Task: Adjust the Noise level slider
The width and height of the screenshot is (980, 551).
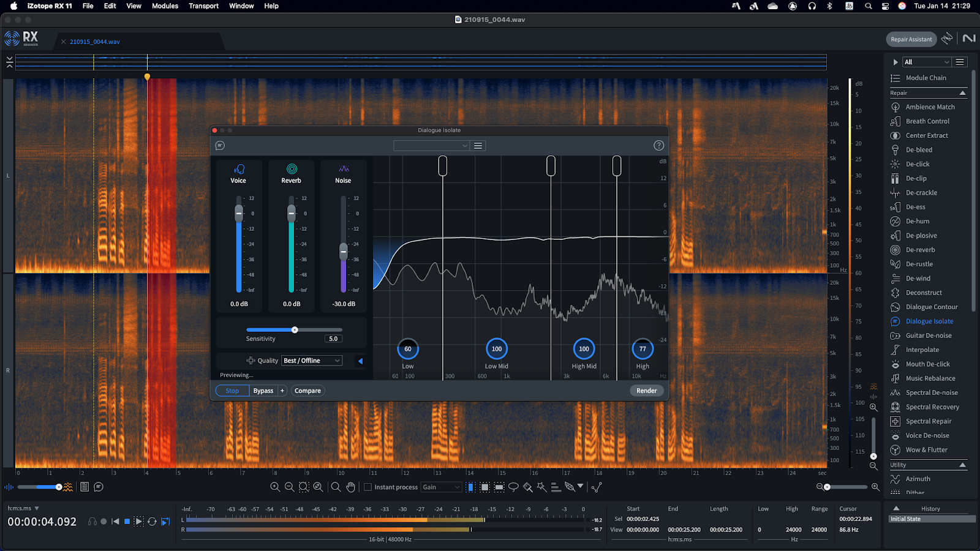Action: [344, 251]
